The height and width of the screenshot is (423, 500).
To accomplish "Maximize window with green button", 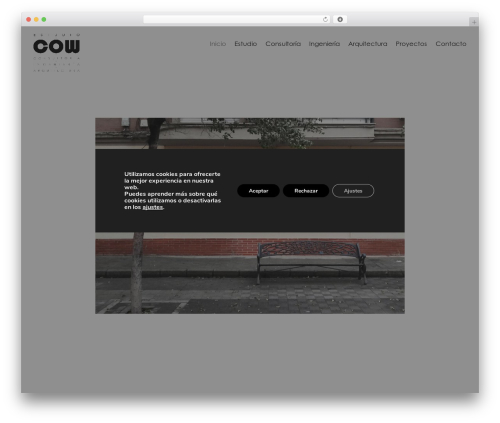I will click(x=44, y=19).
